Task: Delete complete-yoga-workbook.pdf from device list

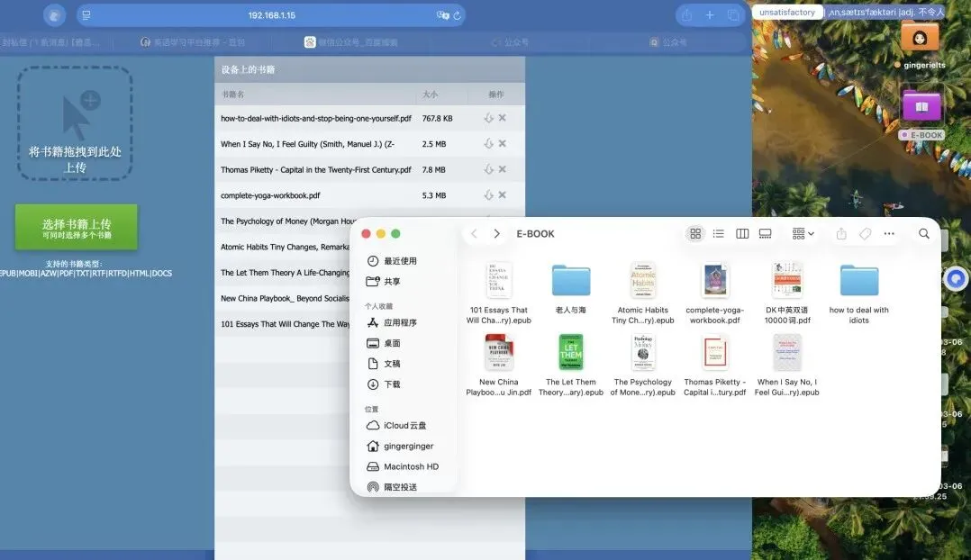Action: (503, 194)
